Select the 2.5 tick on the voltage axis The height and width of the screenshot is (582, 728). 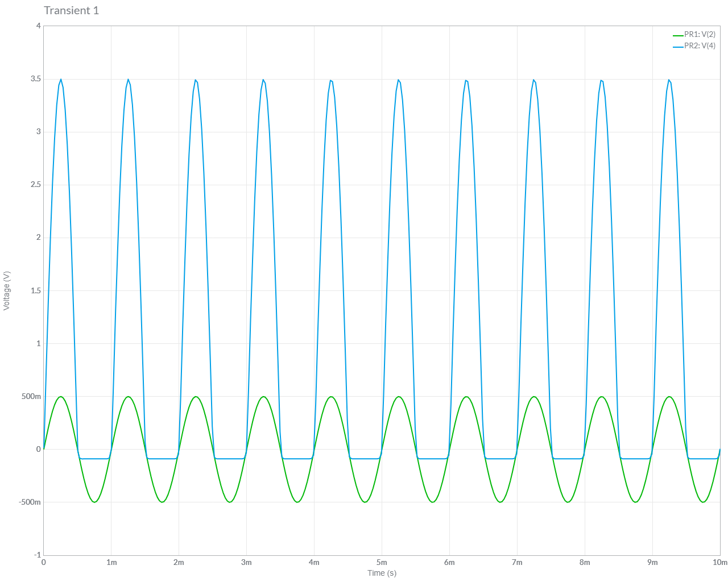(35, 184)
